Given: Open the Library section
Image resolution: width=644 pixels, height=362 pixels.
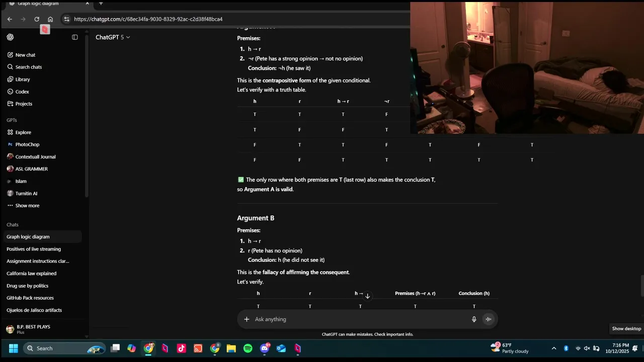Looking at the screenshot, I should point(23,79).
